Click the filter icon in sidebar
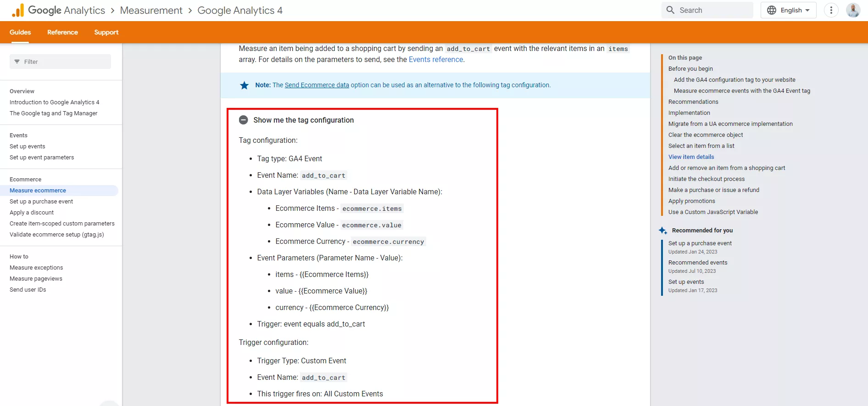 pyautogui.click(x=17, y=62)
